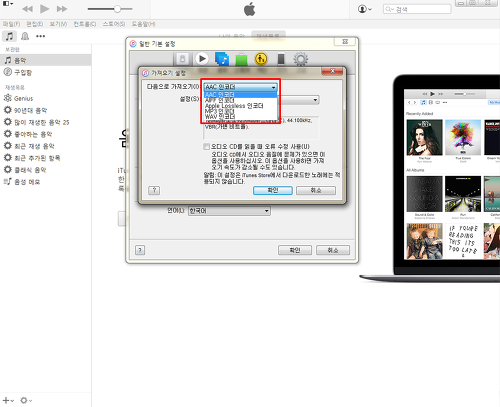This screenshot has width=500, height=407.
Task: Click 확인 in the 가져오기 설정 dialog
Action: (273, 190)
